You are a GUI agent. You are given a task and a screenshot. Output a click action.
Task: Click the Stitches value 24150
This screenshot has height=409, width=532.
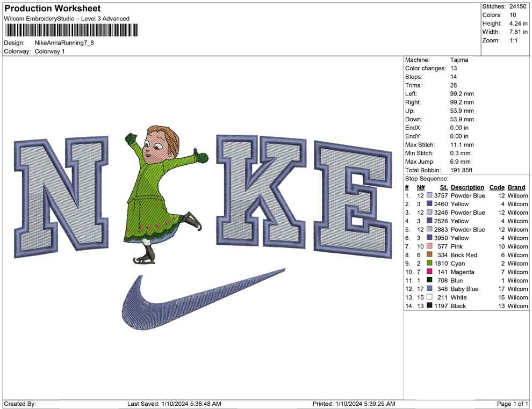pyautogui.click(x=517, y=6)
